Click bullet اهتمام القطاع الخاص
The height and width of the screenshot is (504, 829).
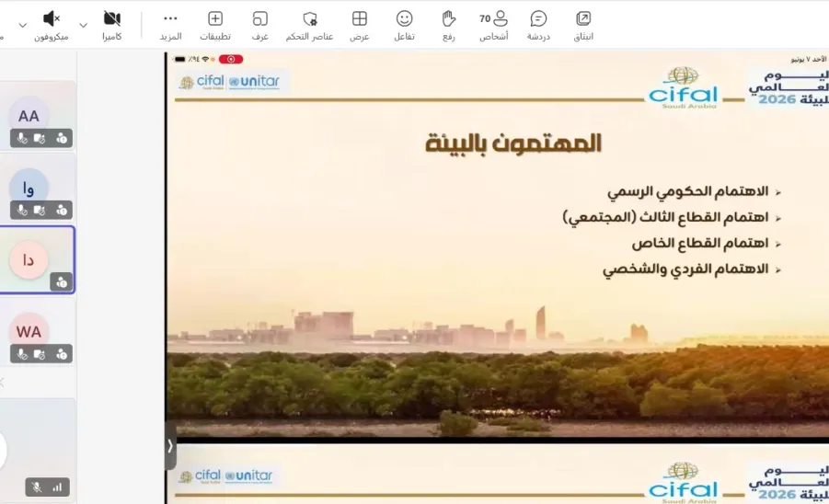coord(700,243)
